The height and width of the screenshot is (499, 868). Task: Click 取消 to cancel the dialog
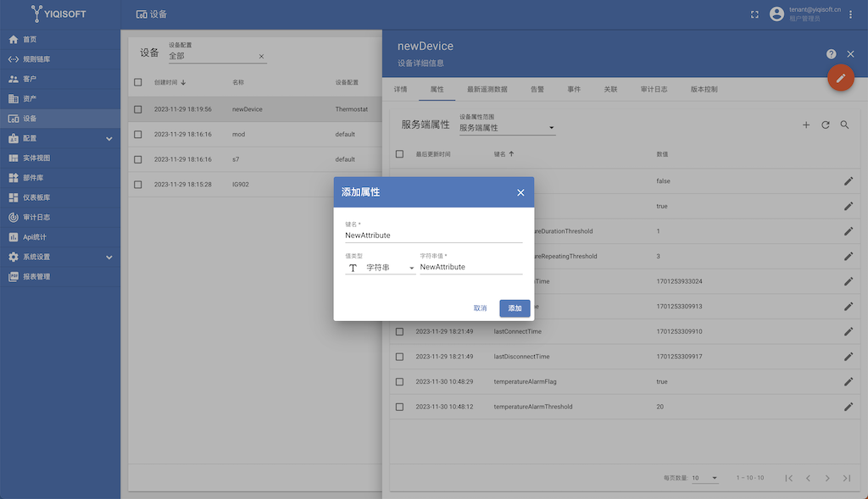pyautogui.click(x=480, y=308)
